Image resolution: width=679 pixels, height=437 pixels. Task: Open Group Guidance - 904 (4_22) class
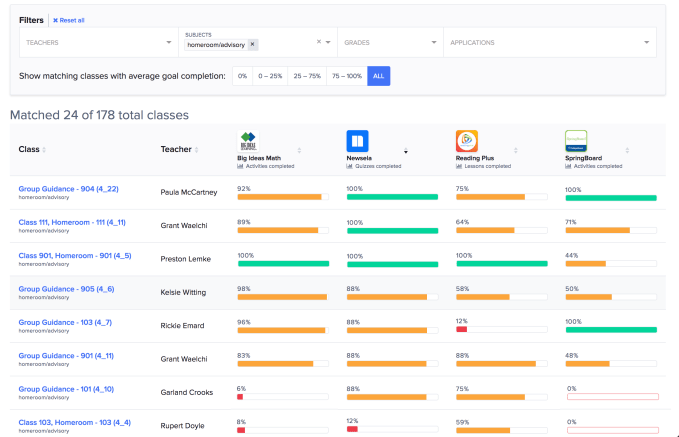point(68,189)
